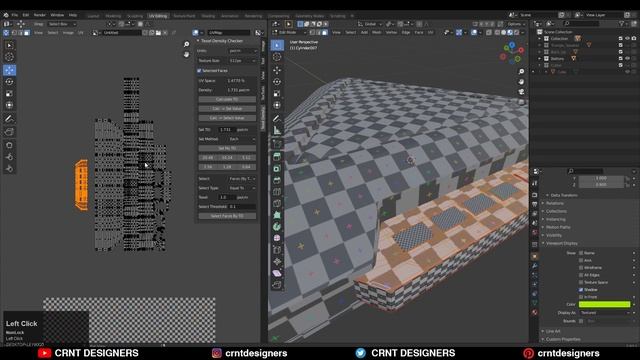Select the Extrude Region tool in 3D viewport
640x360 pixels.
pyautogui.click(x=277, y=157)
